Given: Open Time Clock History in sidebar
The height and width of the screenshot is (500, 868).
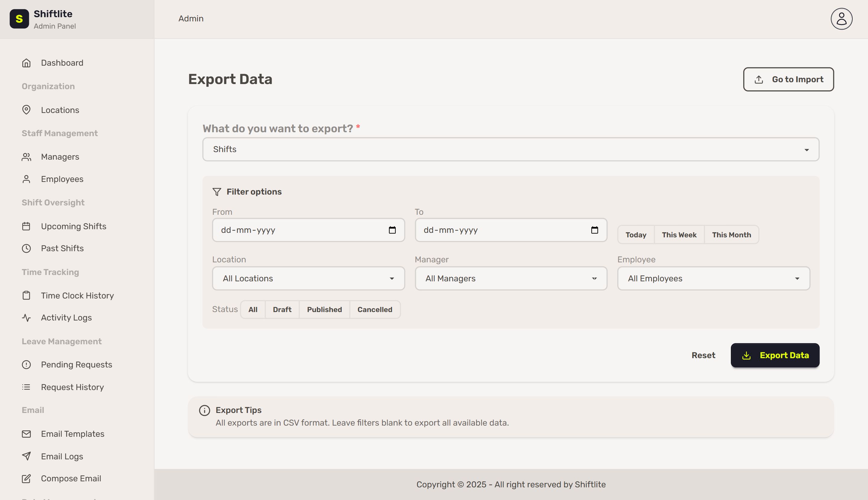Looking at the screenshot, I should pos(77,295).
